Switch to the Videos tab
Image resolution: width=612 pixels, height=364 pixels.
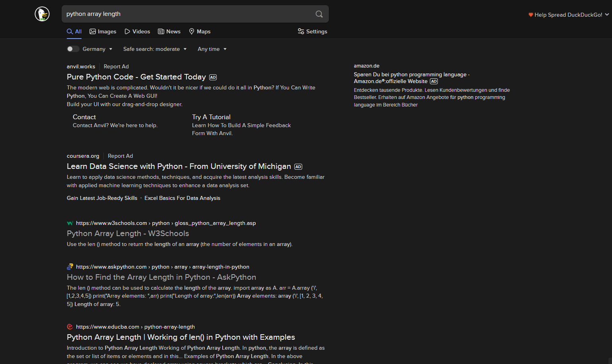137,31
